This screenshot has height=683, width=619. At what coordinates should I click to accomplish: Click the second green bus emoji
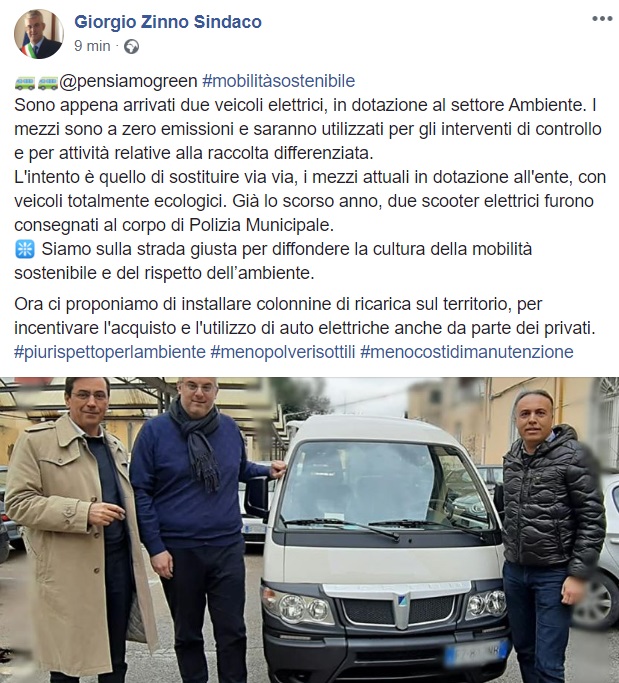tap(48, 82)
